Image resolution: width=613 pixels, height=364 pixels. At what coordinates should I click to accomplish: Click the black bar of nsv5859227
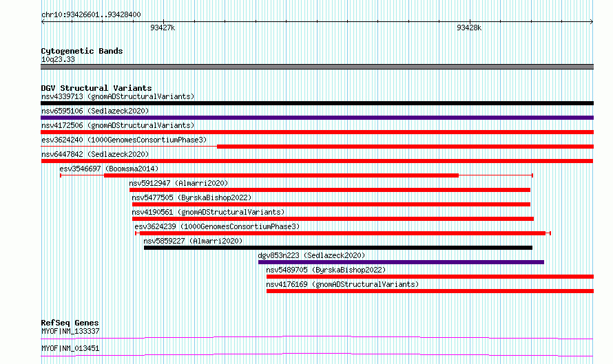pos(338,248)
